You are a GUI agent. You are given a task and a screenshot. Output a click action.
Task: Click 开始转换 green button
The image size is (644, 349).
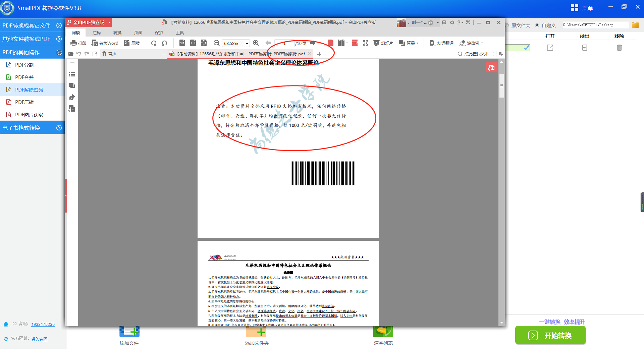tap(550, 335)
